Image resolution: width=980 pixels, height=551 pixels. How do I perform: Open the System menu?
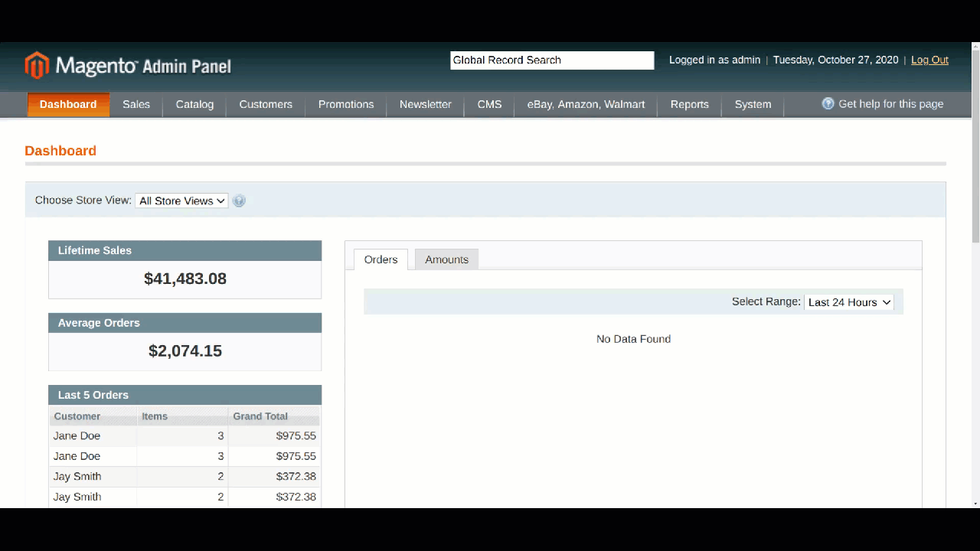(753, 105)
